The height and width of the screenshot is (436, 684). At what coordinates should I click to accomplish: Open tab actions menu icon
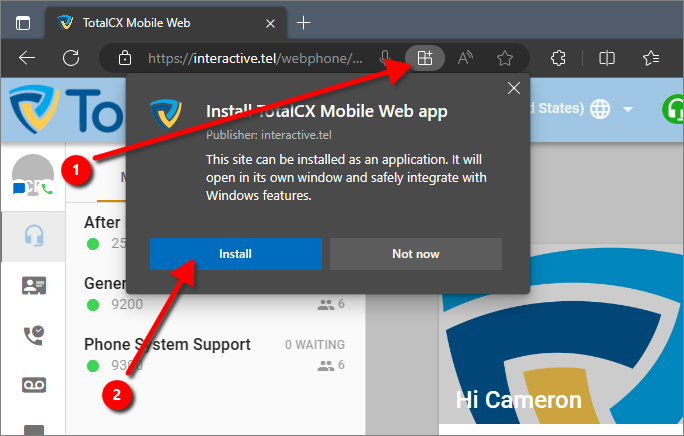(x=23, y=23)
